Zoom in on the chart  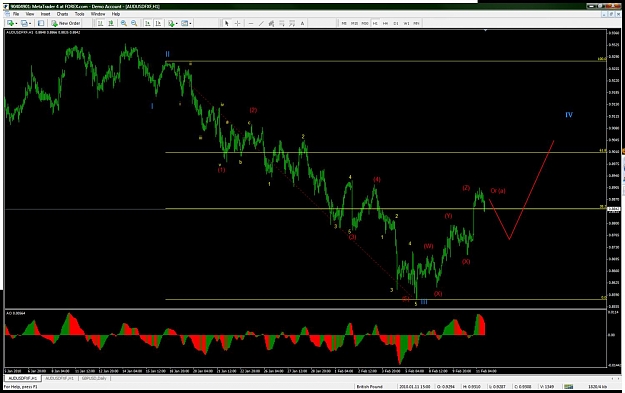(124, 24)
